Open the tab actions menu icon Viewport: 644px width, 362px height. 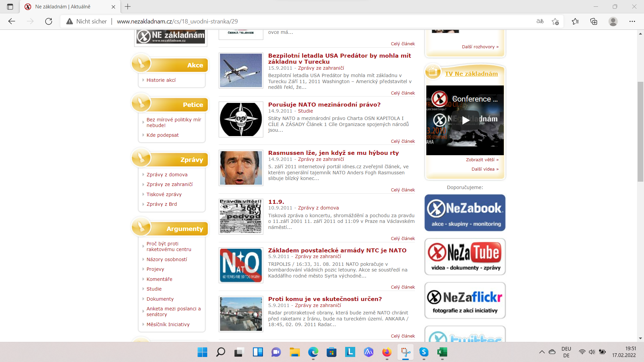click(x=10, y=7)
